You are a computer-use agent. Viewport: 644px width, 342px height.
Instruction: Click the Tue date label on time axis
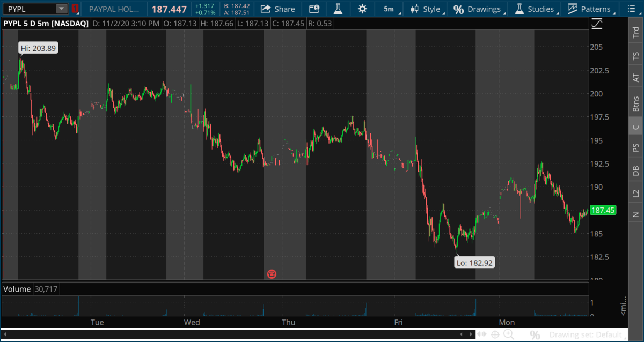coord(97,322)
